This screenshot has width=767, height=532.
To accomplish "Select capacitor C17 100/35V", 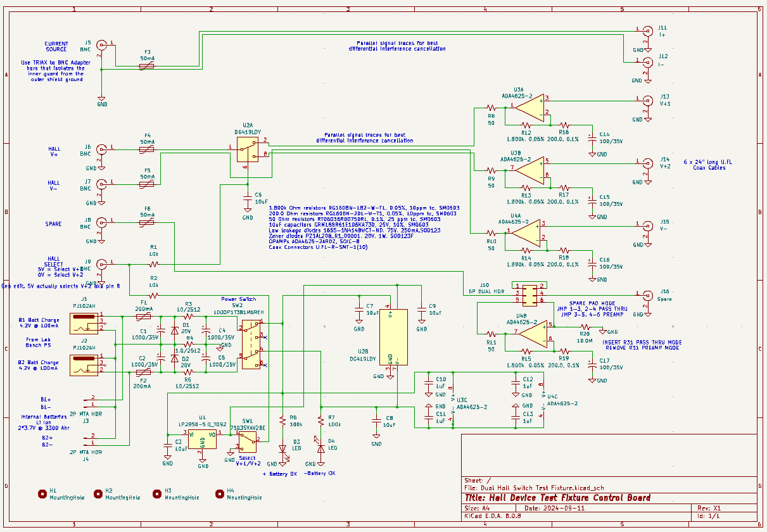I will tap(593, 365).
